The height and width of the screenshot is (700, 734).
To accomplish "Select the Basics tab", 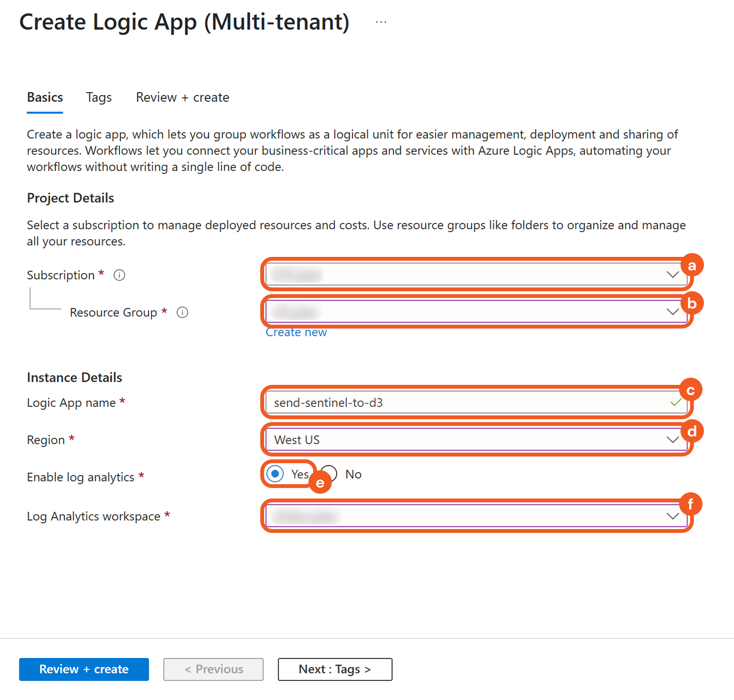I will pyautogui.click(x=45, y=97).
